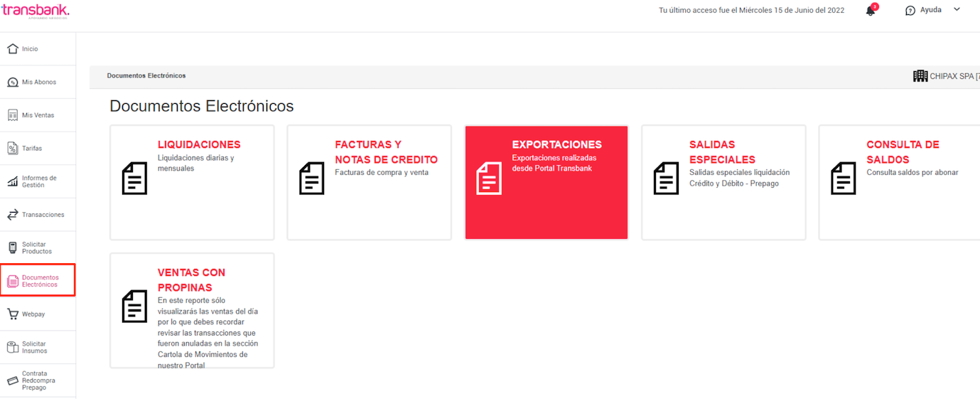The width and height of the screenshot is (980, 399).
Task: Click the Facturas y Notas de Credito document icon
Action: 312,178
